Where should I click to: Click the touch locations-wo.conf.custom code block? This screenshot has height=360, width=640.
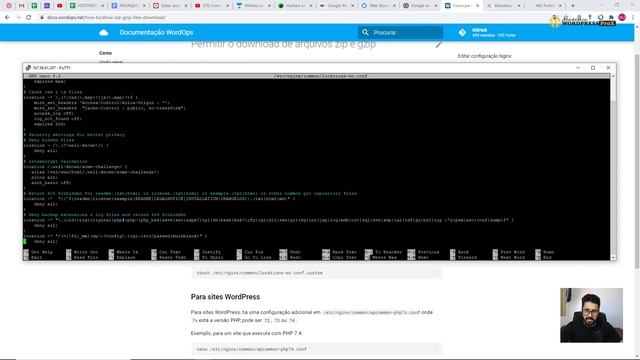317,273
